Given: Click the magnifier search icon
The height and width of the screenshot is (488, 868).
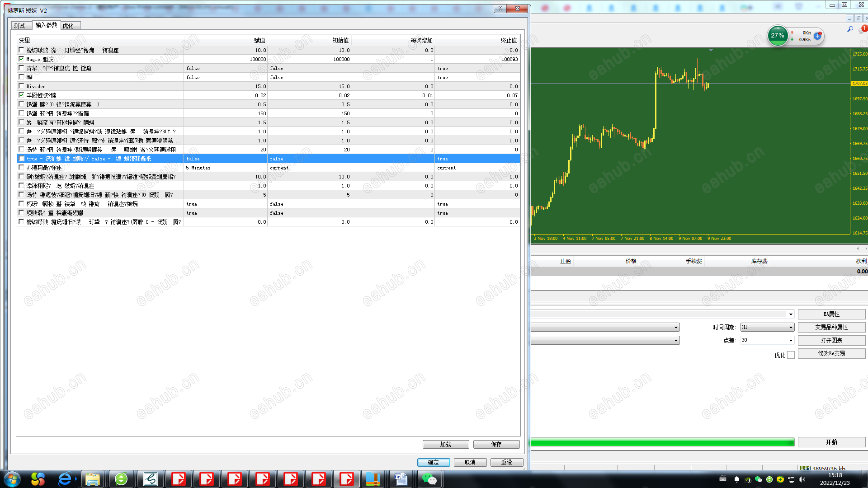Looking at the screenshot, I should [x=850, y=29].
